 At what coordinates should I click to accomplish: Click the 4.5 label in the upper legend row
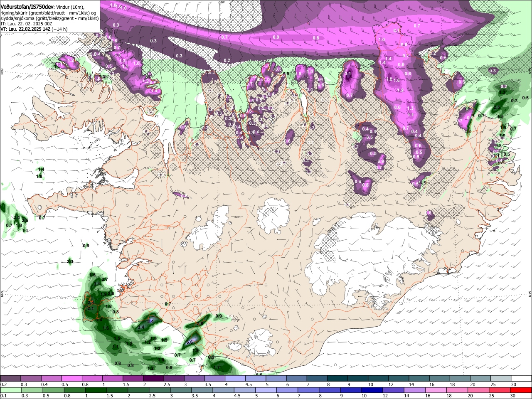point(249,384)
